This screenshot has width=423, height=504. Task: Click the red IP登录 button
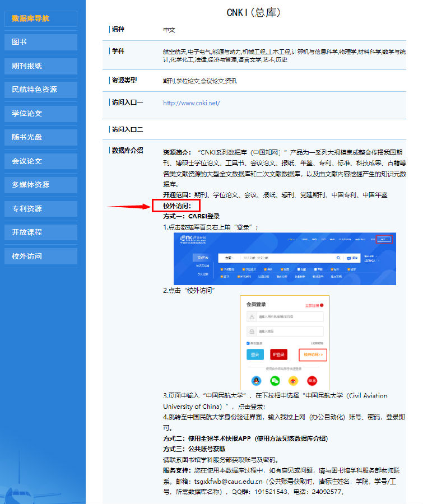tap(278, 354)
